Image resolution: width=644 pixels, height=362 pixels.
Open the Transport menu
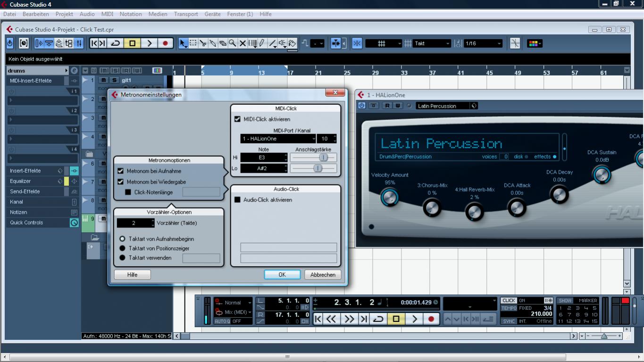[x=186, y=14]
